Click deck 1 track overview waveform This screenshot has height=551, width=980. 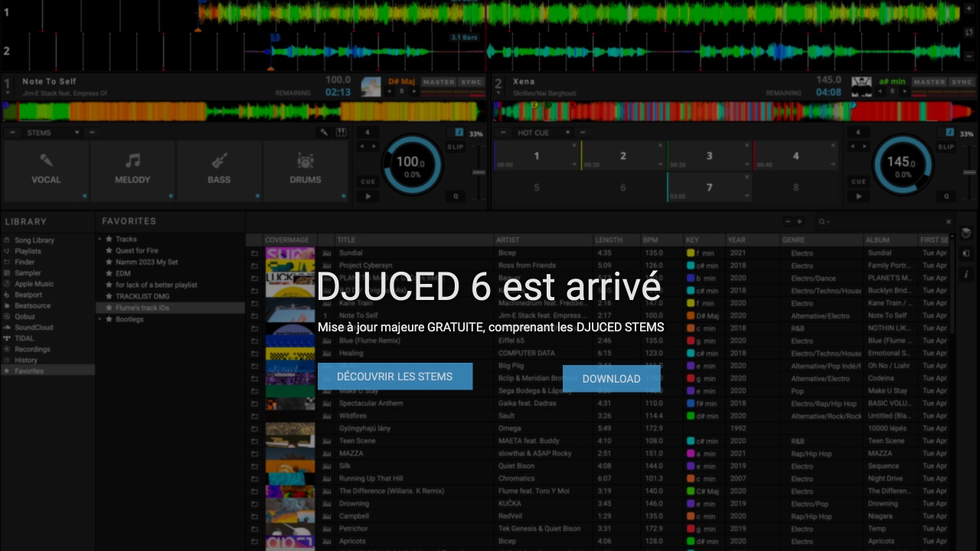pyautogui.click(x=243, y=112)
